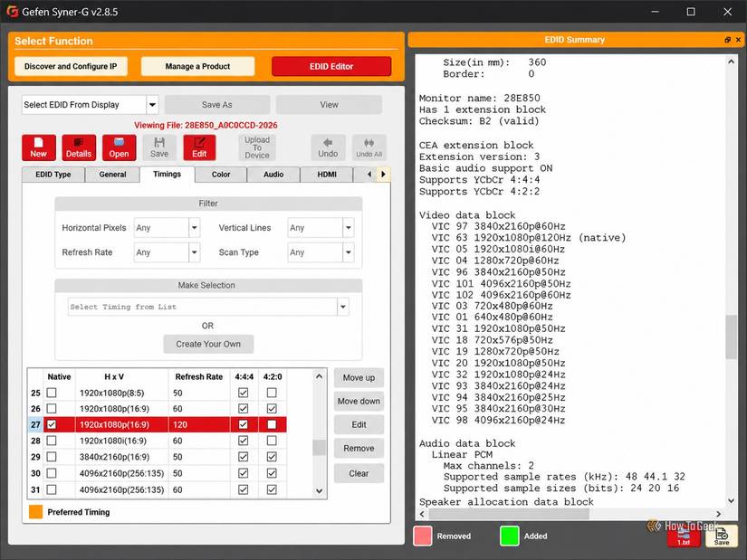The width and height of the screenshot is (747, 560).
Task: Close the EDID Summary panel
Action: click(739, 40)
